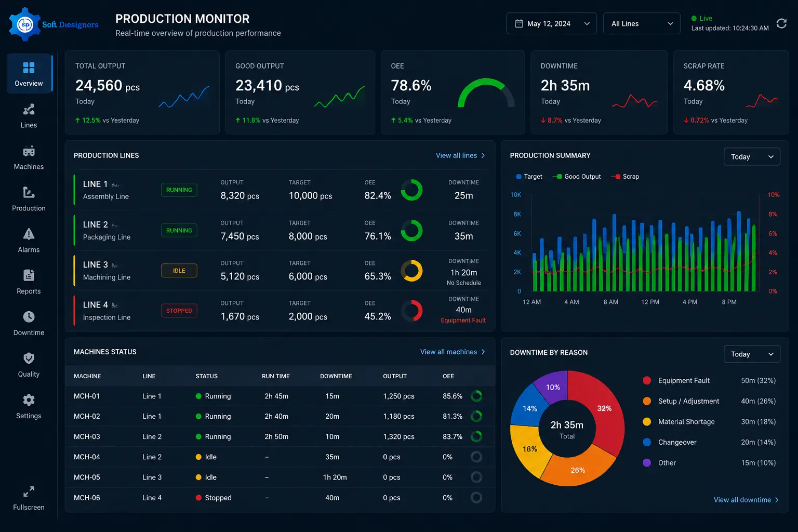798x532 pixels.
Task: Click the OEE semicircle gauge in top card
Action: point(486,94)
